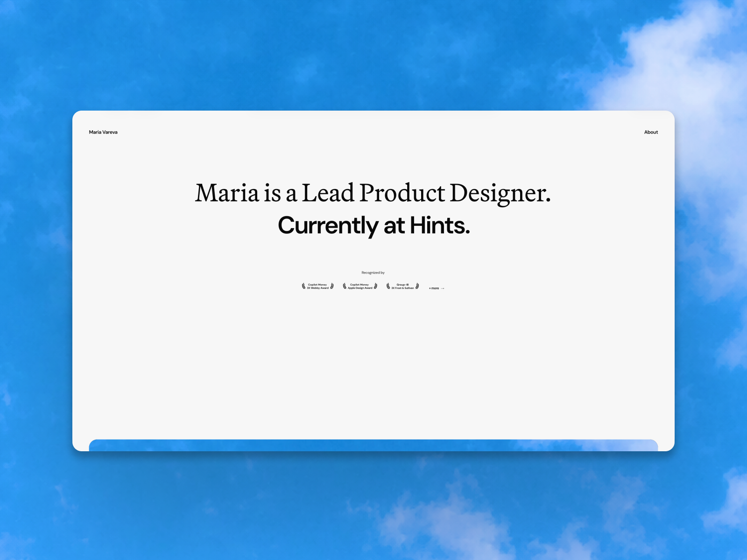Click the word "Designer." in the headline

point(500,193)
